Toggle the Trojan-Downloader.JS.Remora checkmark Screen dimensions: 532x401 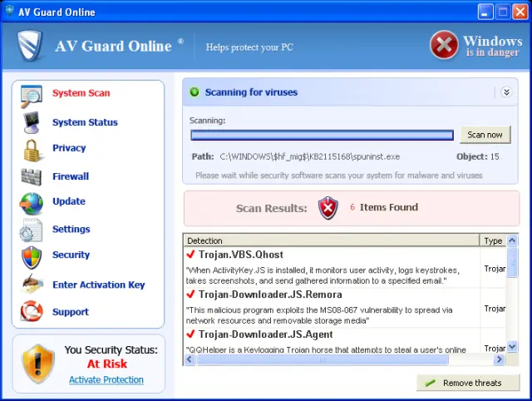[190, 294]
